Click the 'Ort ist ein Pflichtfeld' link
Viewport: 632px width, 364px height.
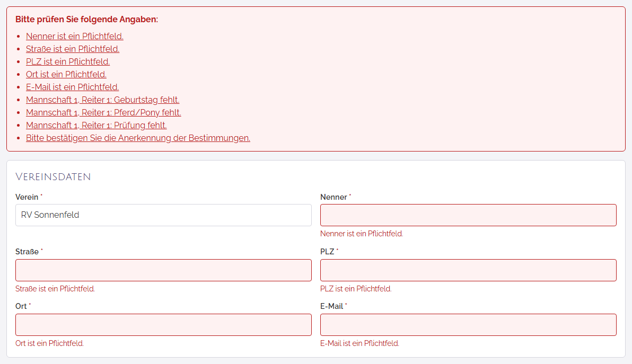point(66,75)
